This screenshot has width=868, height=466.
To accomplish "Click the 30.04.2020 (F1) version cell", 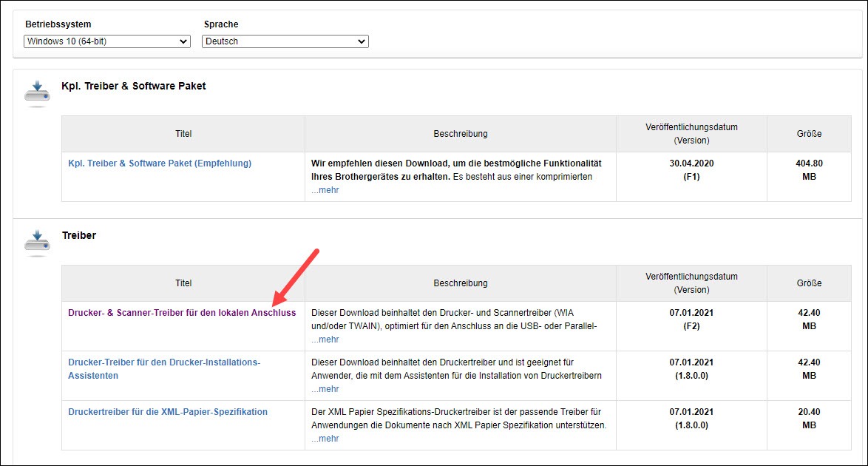I will click(691, 170).
